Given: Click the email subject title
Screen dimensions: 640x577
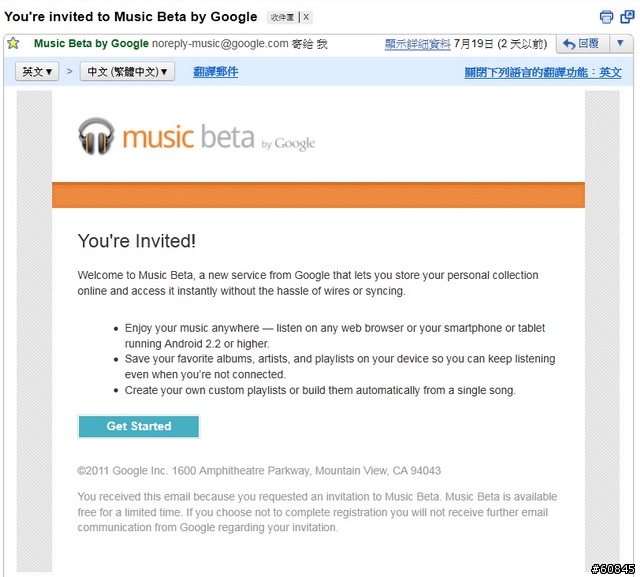Looking at the screenshot, I should [x=131, y=17].
